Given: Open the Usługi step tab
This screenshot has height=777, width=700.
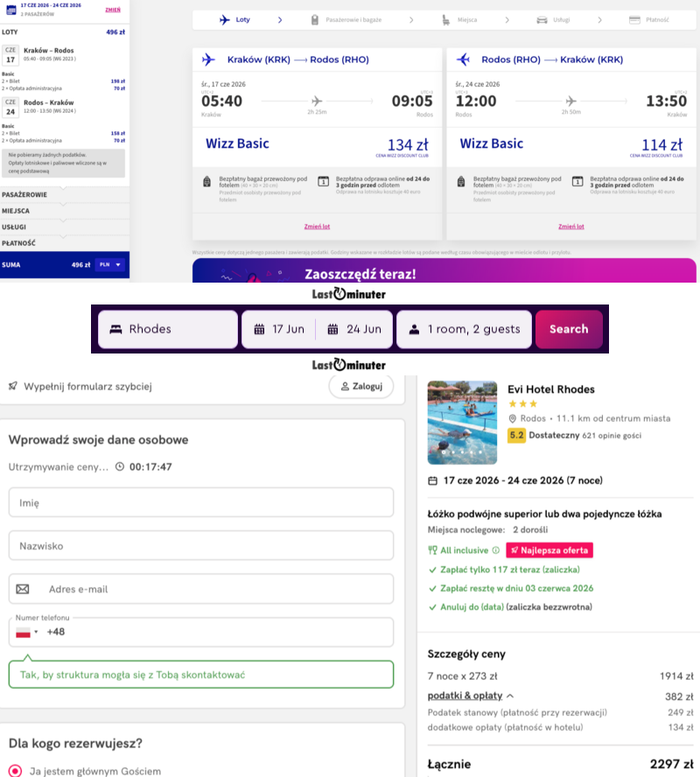Looking at the screenshot, I should click(x=561, y=19).
